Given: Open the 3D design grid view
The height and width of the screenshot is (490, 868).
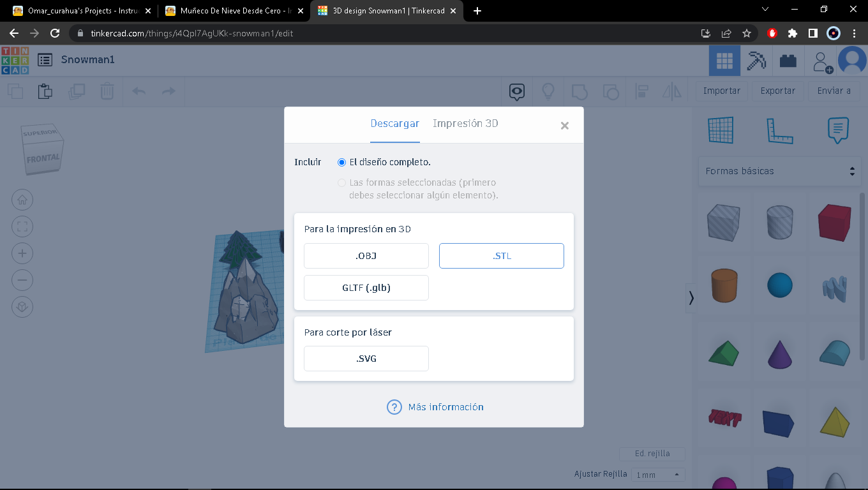Looking at the screenshot, I should tap(724, 61).
